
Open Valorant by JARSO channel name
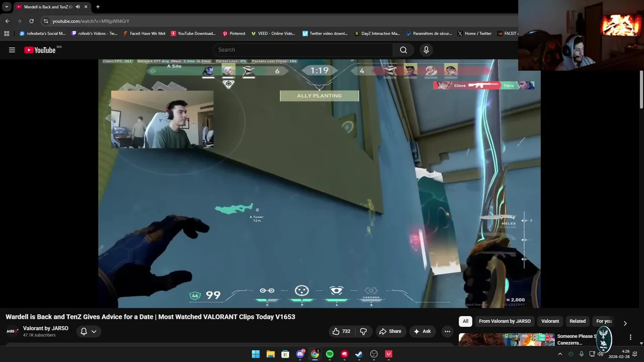click(x=46, y=328)
